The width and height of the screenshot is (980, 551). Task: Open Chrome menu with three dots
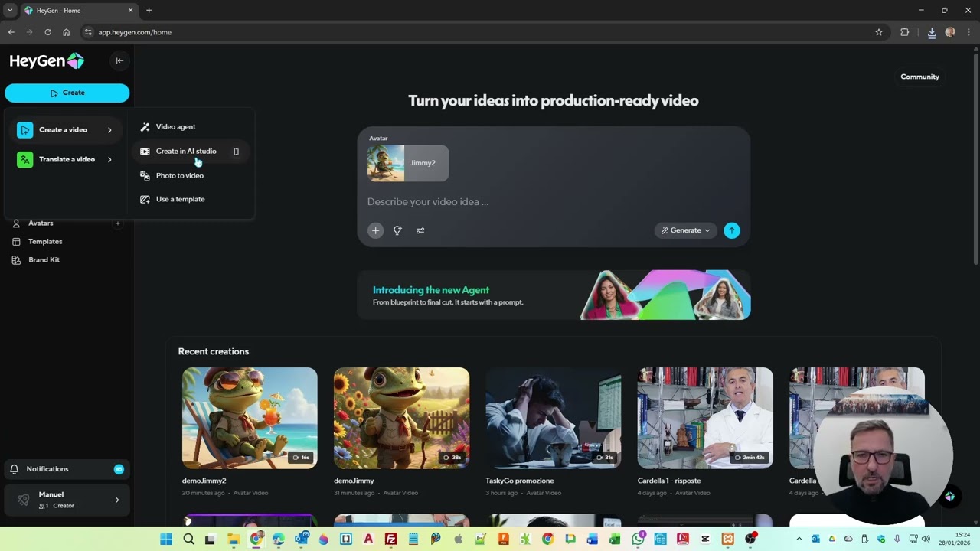(969, 32)
